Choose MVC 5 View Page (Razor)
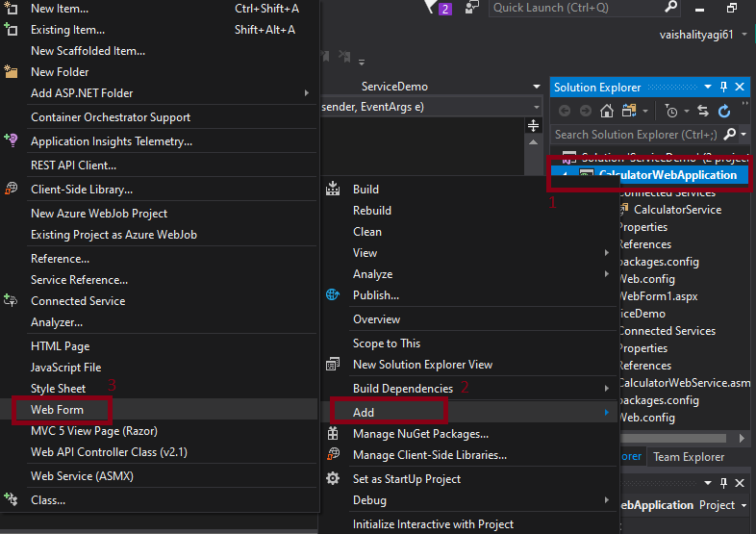This screenshot has width=756, height=534. pyautogui.click(x=159, y=431)
